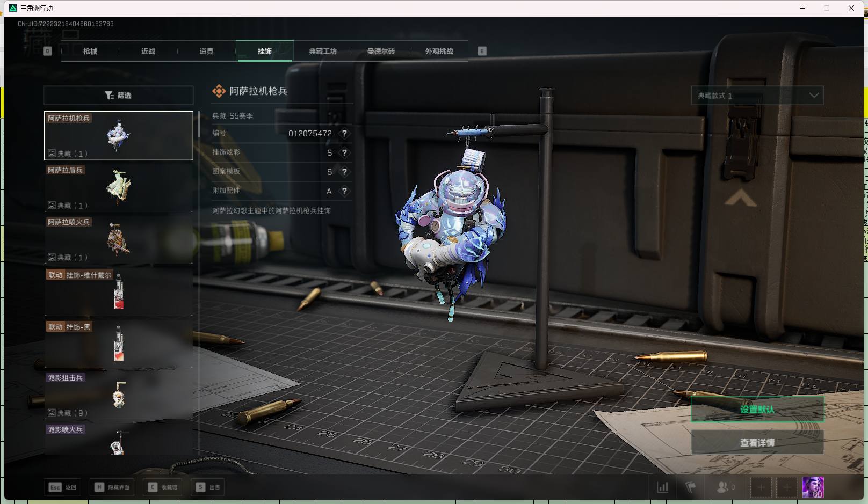Click the question mark next to 挂饰炫彩

344,153
